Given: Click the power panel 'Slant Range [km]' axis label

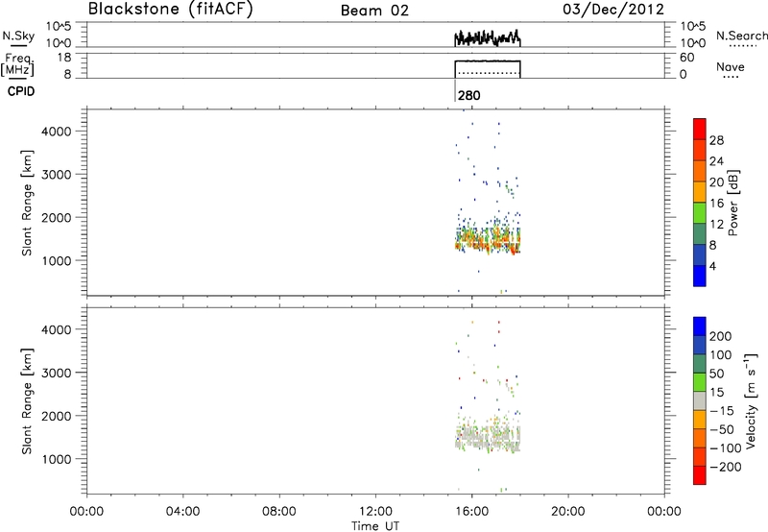Looking at the screenshot, I should [x=27, y=203].
